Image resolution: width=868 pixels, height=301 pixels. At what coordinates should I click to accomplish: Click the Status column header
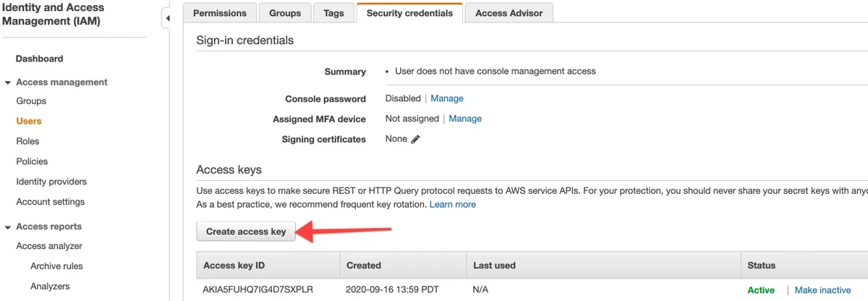[804, 266]
